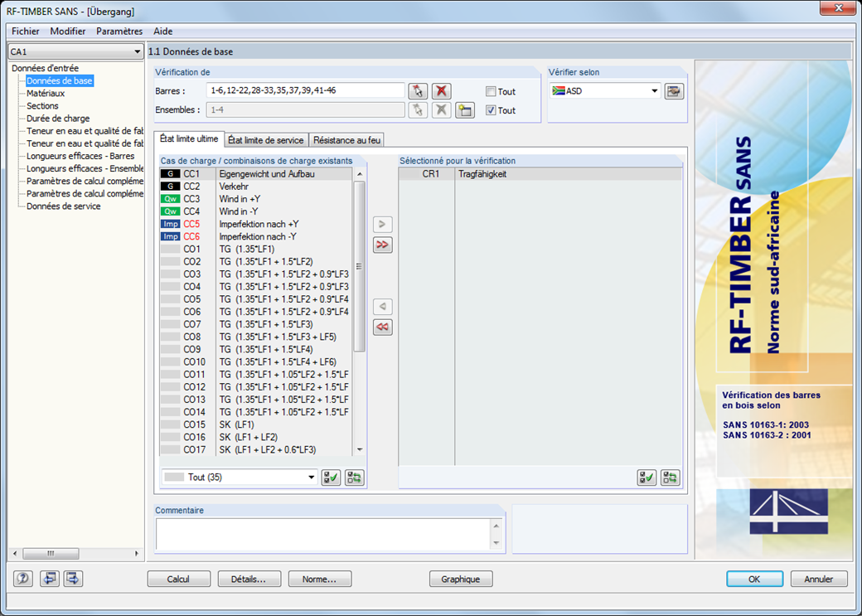Select CC6 Imperfektion nach -Y row
Image resolution: width=862 pixels, height=616 pixels.
click(x=255, y=237)
